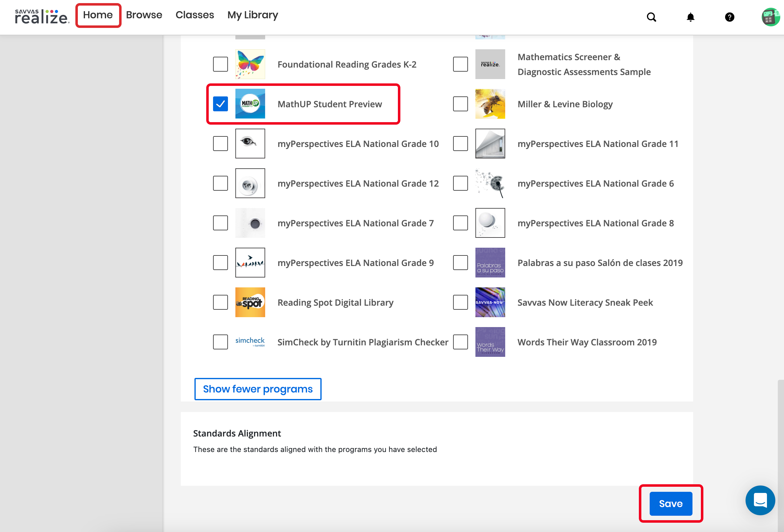Check Savvas Now Literacy Sneak Peek checkbox
The height and width of the screenshot is (532, 784).
460,302
